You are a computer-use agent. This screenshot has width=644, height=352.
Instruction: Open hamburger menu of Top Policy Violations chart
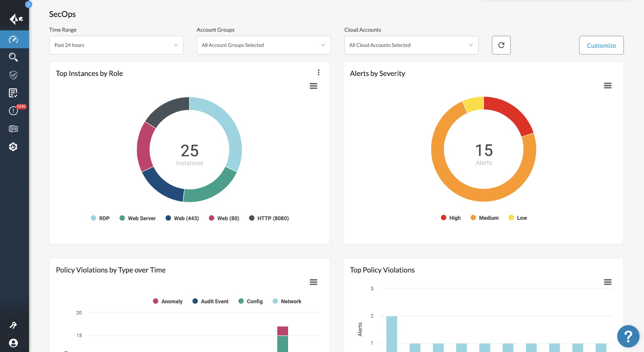(x=608, y=282)
